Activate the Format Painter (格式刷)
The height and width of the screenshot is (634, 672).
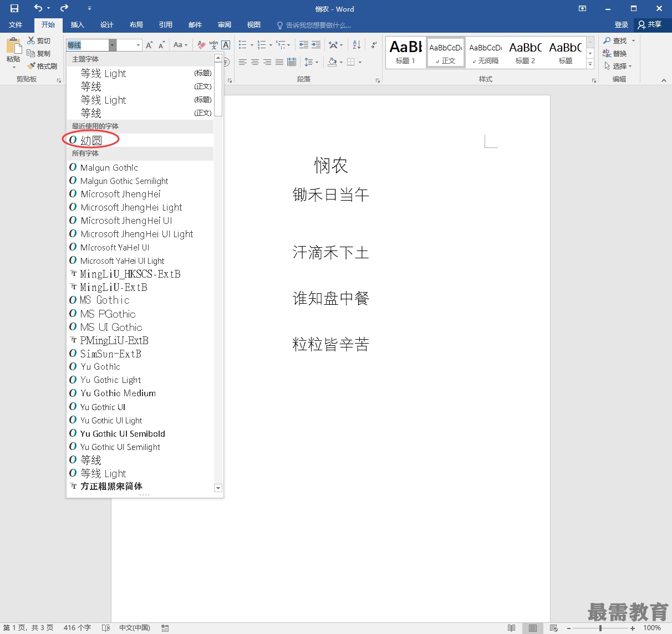tap(42, 66)
